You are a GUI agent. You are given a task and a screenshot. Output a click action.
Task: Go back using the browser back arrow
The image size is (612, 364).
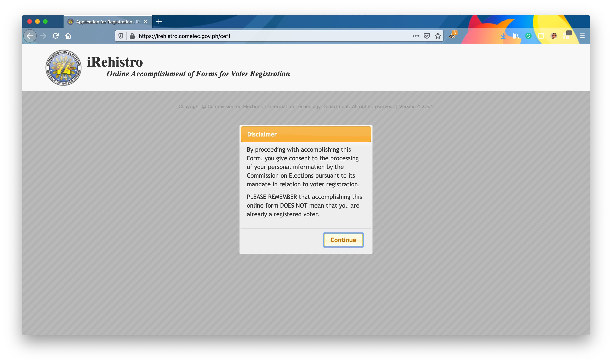pos(30,36)
